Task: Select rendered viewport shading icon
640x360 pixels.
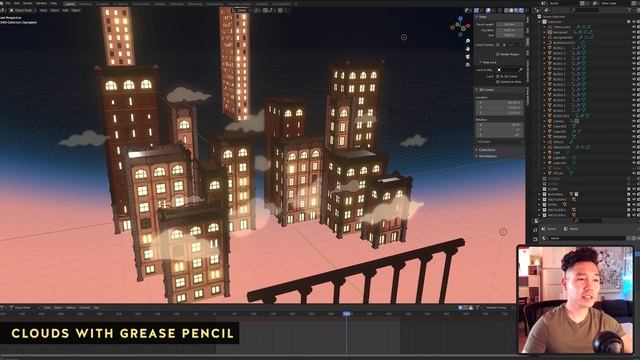Action: point(521,10)
